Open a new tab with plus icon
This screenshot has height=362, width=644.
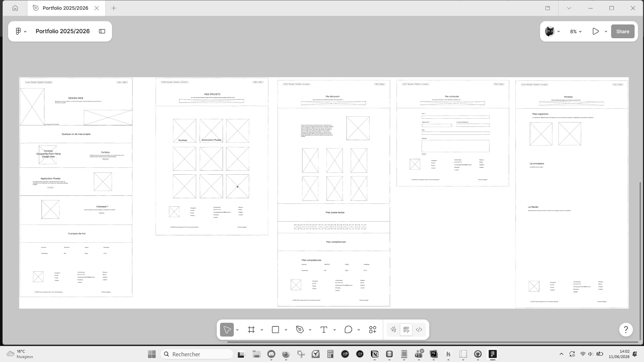114,8
